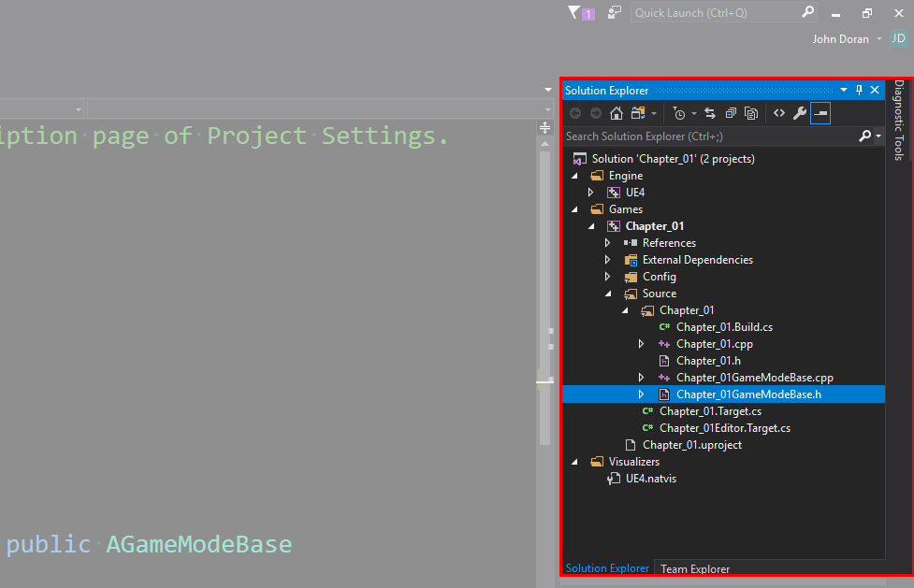Open the John Doran account dropdown
This screenshot has width=914, height=588.
point(879,39)
